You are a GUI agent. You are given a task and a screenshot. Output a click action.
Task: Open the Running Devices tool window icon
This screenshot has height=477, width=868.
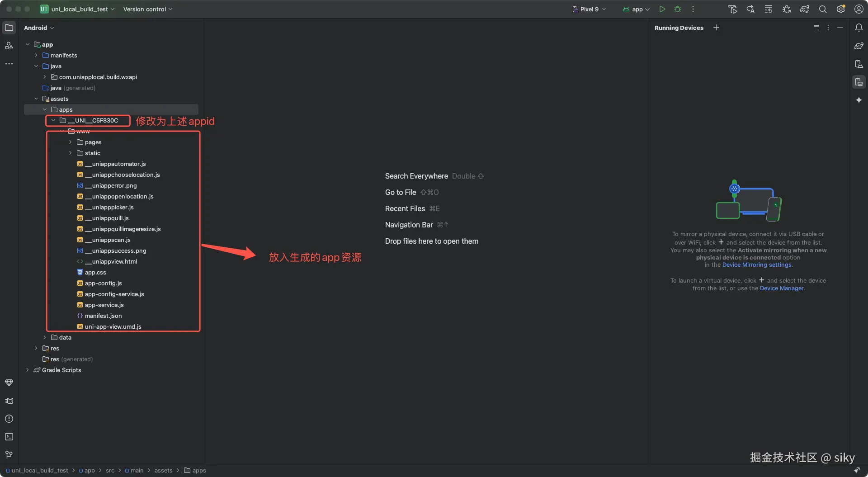point(859,82)
